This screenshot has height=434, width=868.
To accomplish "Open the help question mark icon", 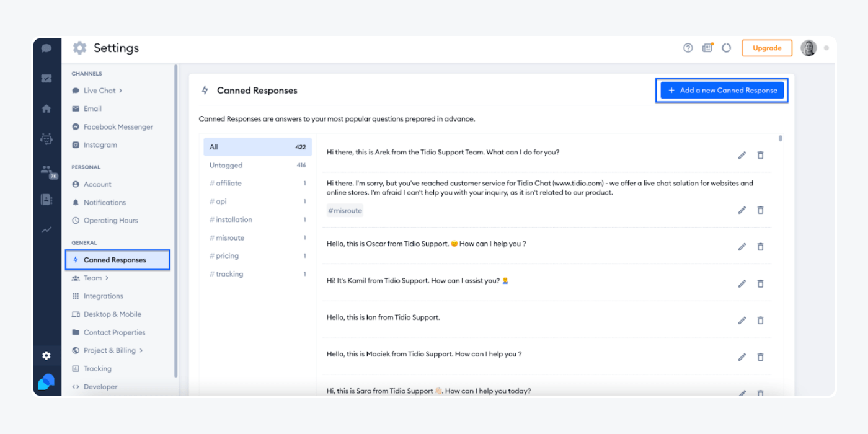I will tap(688, 48).
